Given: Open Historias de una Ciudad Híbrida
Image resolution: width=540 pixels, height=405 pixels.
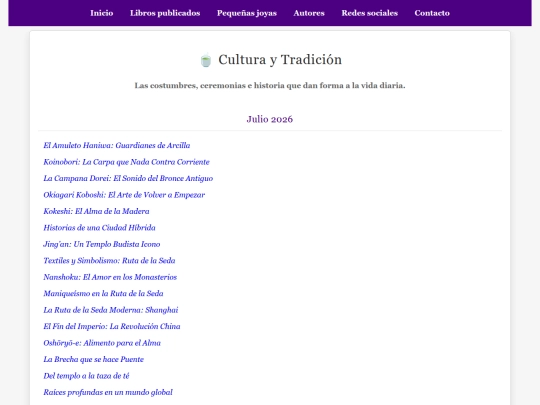Looking at the screenshot, I should pos(99,228).
